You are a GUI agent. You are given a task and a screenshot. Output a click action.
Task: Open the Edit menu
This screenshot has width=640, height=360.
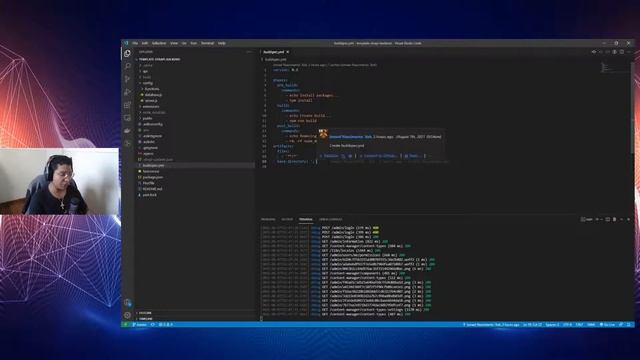click(144, 43)
